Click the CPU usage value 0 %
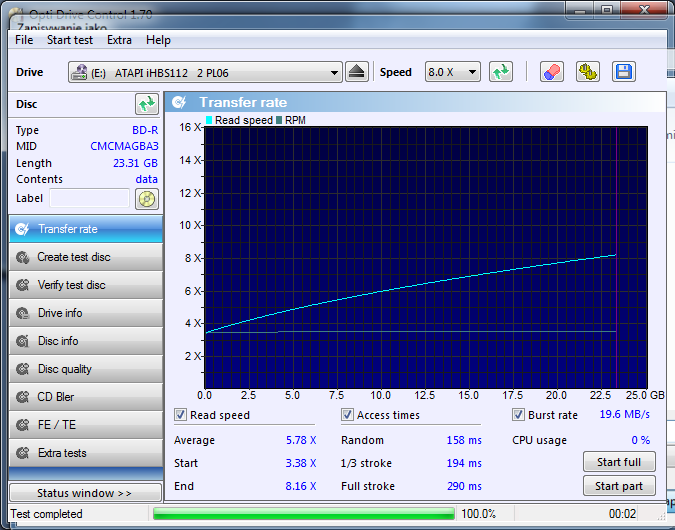The image size is (675, 530). click(641, 440)
